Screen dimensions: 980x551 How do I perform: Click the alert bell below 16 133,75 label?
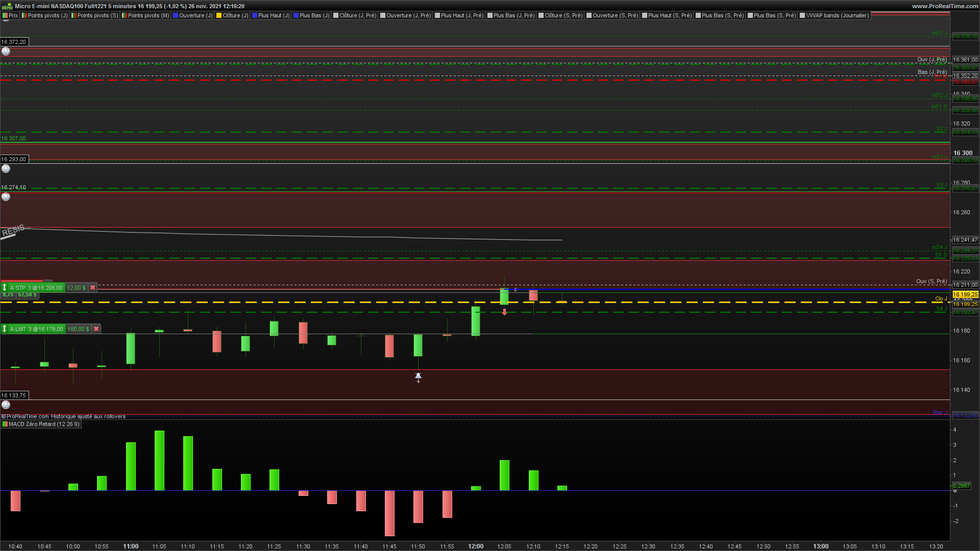tap(6, 405)
